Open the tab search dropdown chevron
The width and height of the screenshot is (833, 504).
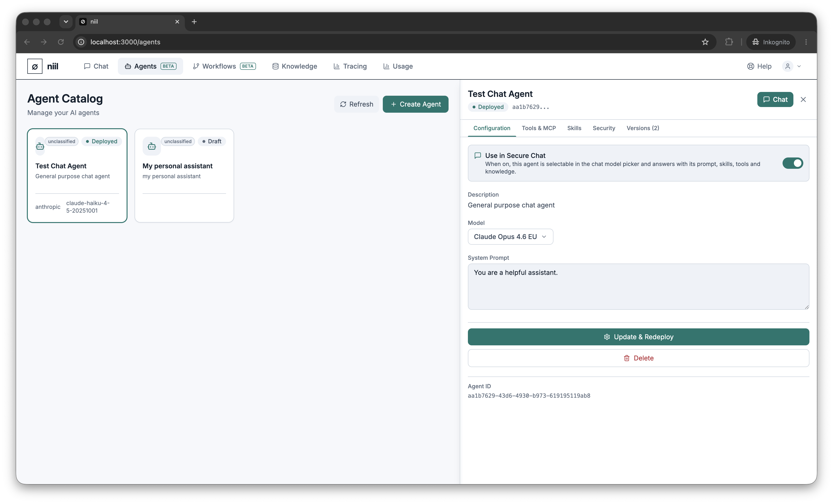[66, 22]
